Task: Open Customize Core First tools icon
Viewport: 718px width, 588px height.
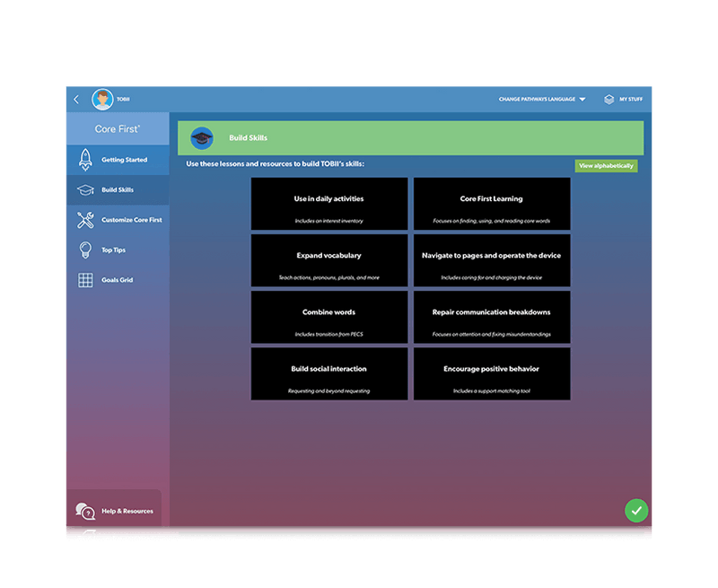Action: [x=85, y=220]
